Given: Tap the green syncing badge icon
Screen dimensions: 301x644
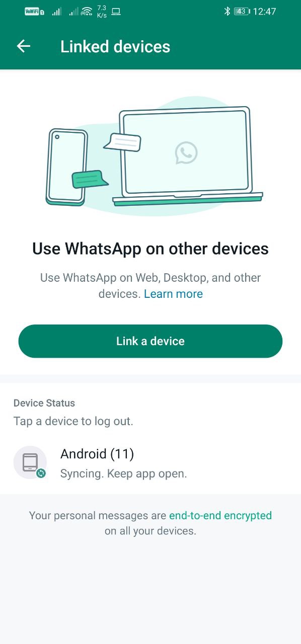Looking at the screenshot, I should coord(41,473).
